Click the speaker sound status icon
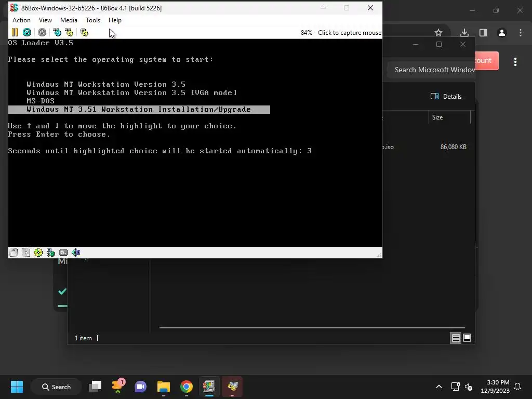 point(76,252)
